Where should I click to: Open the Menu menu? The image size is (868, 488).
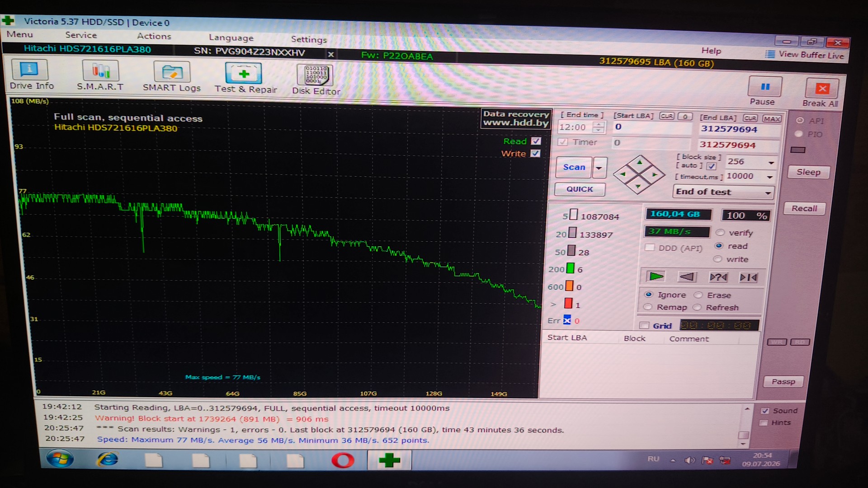point(19,34)
